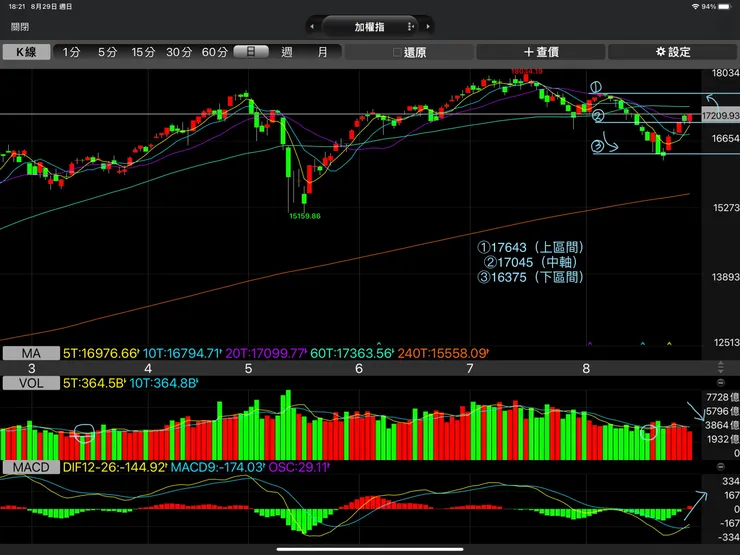Select the 日 daily timeframe
The width and height of the screenshot is (740, 555).
click(251, 51)
